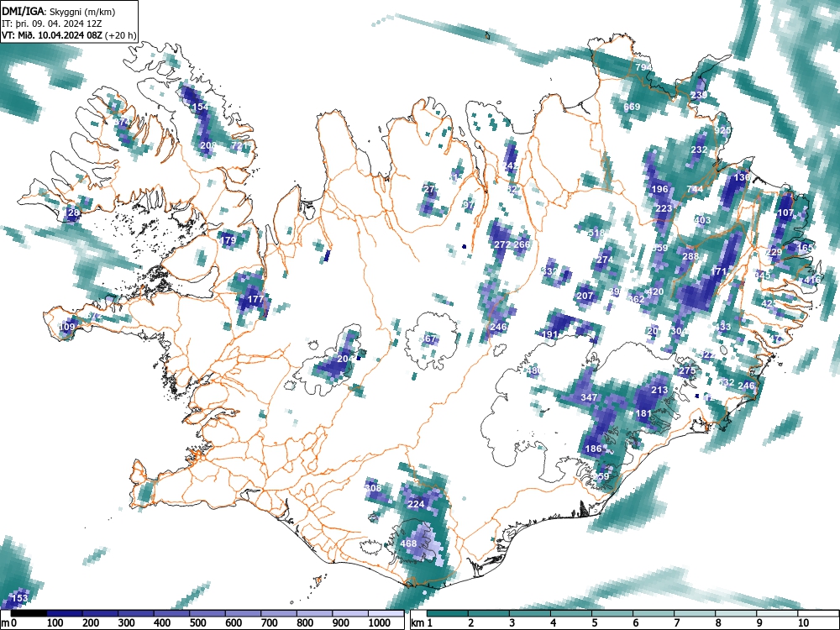Click the map value 794 in the northeast

click(643, 67)
